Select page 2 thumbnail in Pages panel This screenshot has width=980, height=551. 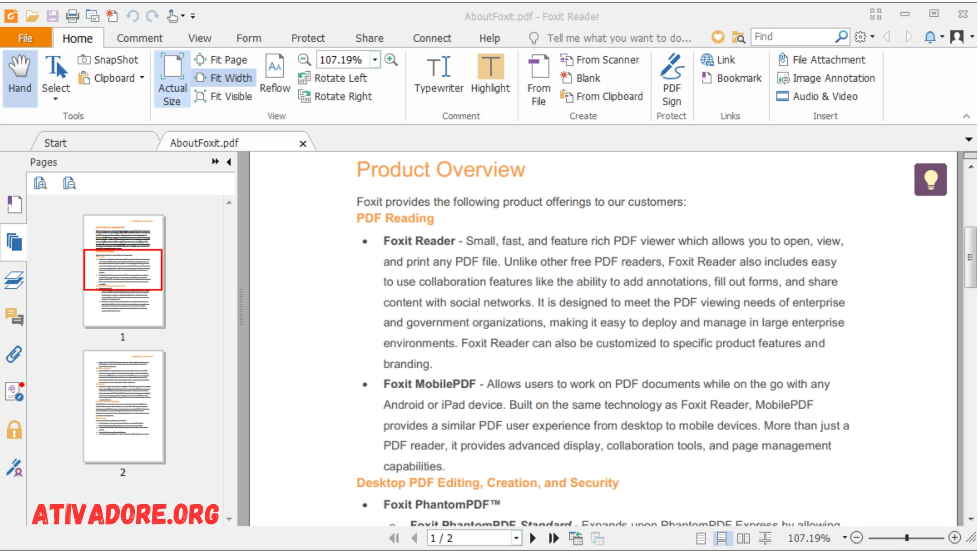124,407
